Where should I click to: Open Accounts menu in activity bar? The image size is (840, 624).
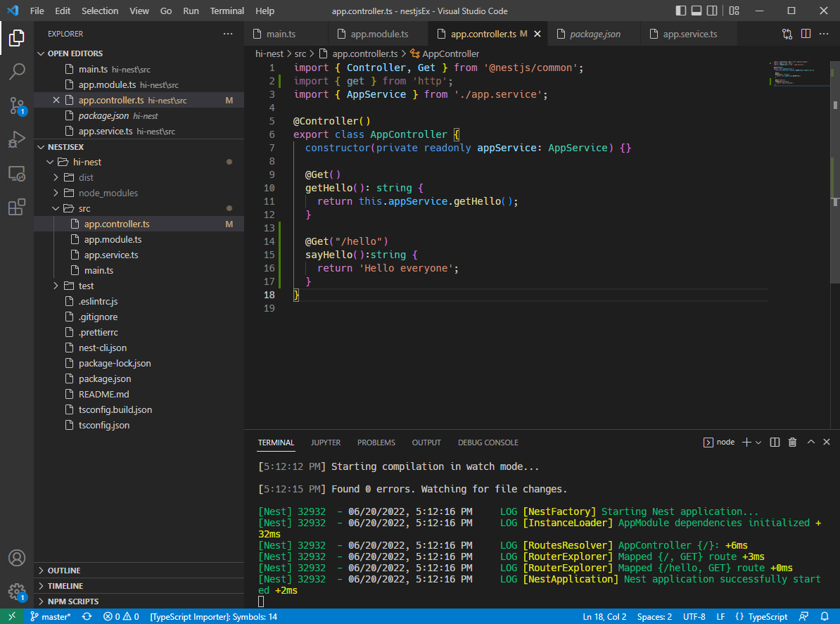click(x=17, y=558)
